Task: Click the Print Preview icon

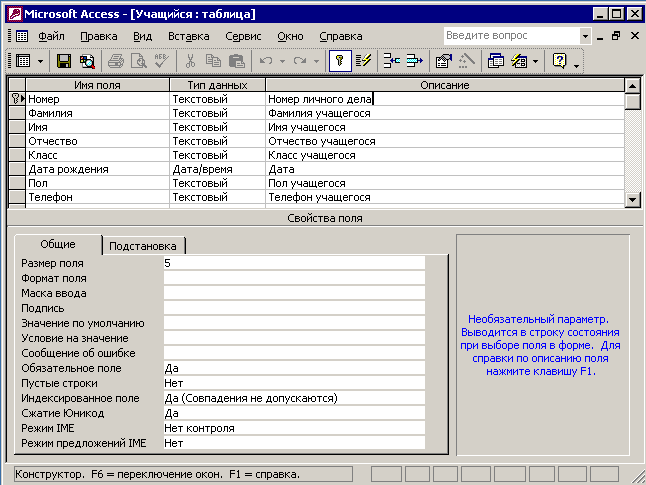Action: 139,61
